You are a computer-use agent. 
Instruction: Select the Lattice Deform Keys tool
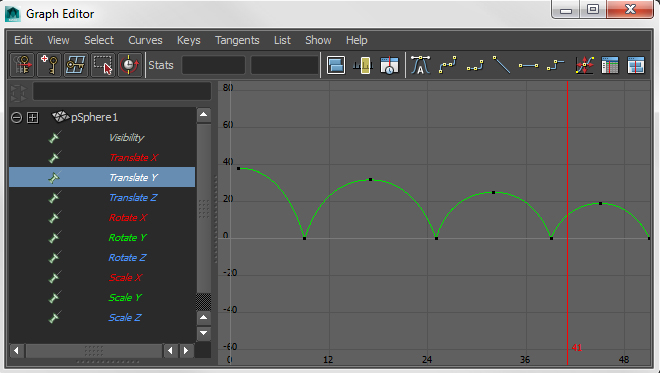(76, 65)
